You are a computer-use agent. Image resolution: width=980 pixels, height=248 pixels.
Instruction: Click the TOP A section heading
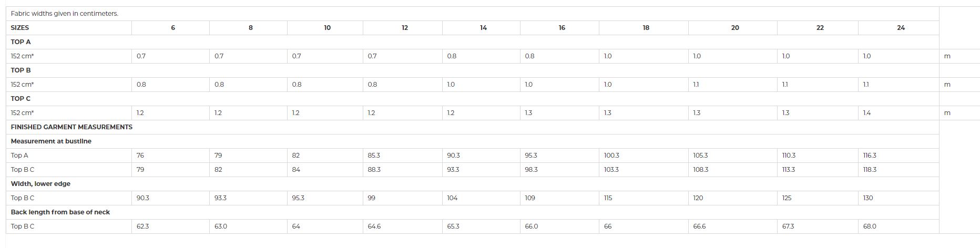(21, 42)
